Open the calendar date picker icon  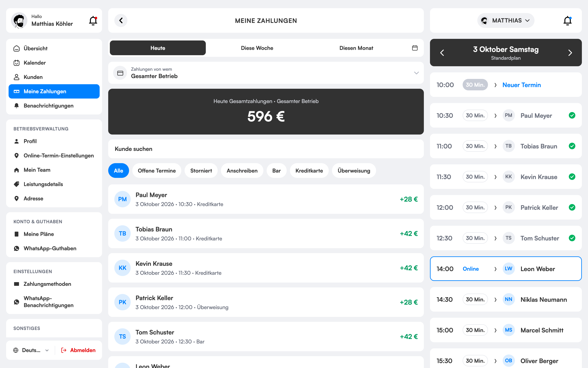click(x=415, y=48)
